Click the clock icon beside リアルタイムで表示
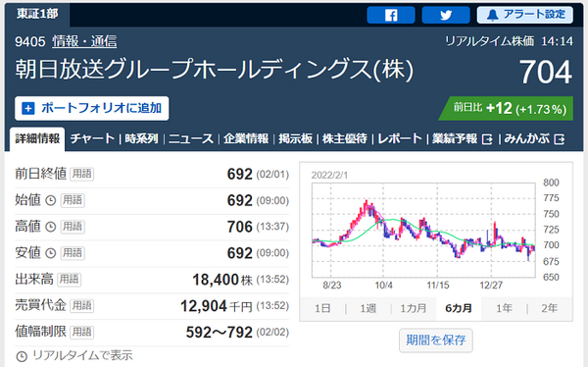 [22, 356]
